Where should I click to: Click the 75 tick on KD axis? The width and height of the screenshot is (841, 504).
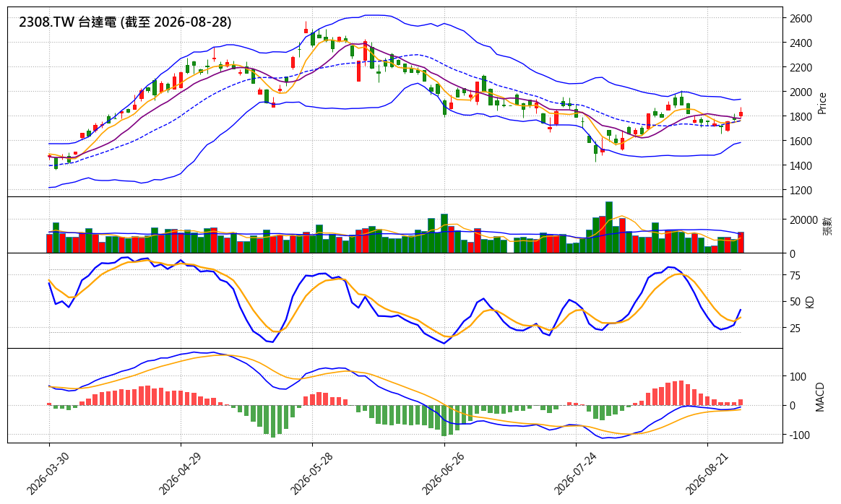pyautogui.click(x=794, y=276)
